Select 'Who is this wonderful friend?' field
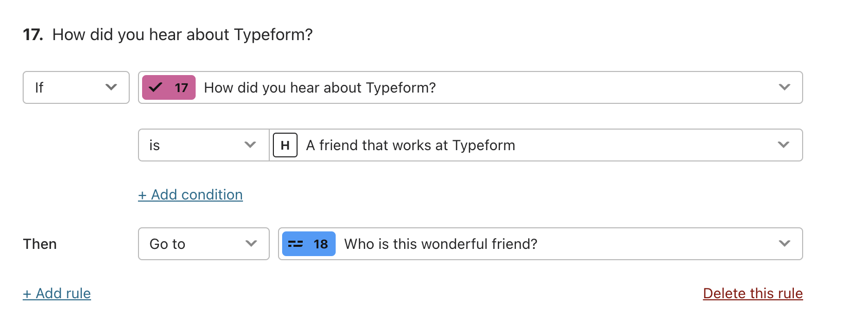The height and width of the screenshot is (325, 868). click(541, 244)
